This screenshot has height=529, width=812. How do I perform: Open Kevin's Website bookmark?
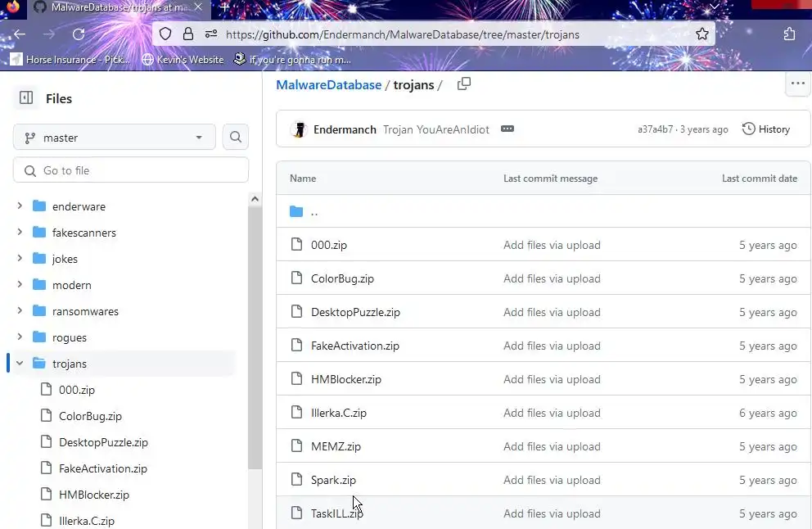click(x=183, y=60)
